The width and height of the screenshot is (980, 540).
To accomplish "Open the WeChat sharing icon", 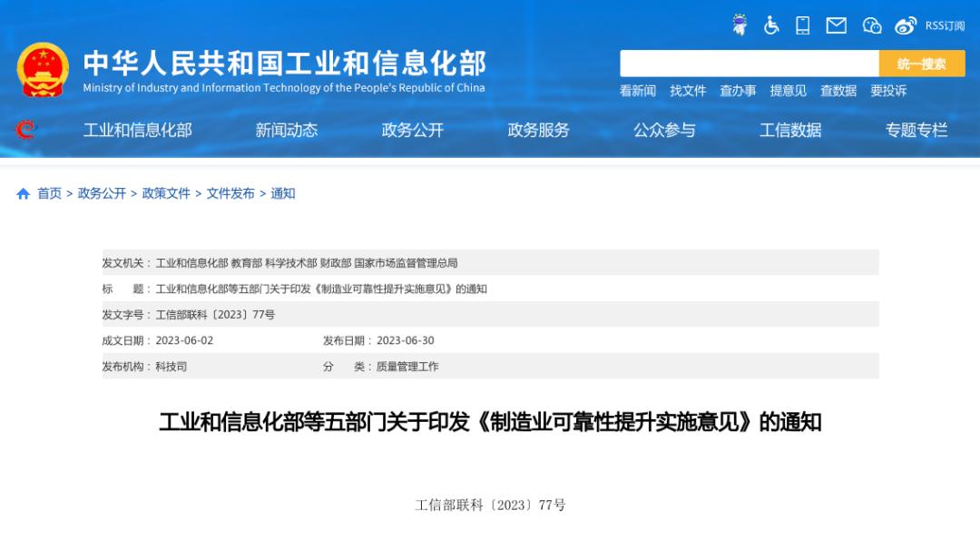I will coord(871,25).
